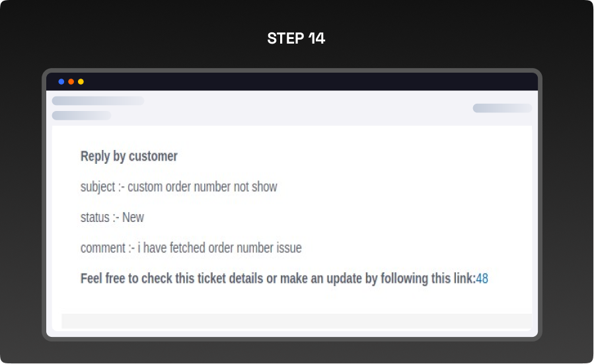This screenshot has height=364, width=594.
Task: Click "Feel free to check this ticket details" text
Action: [x=170, y=279]
